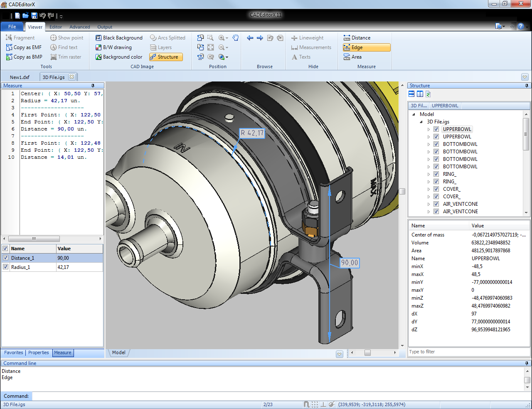Open the Zoom In dropdown arrow
Screen dimensions: 532x409
pyautogui.click(x=227, y=38)
